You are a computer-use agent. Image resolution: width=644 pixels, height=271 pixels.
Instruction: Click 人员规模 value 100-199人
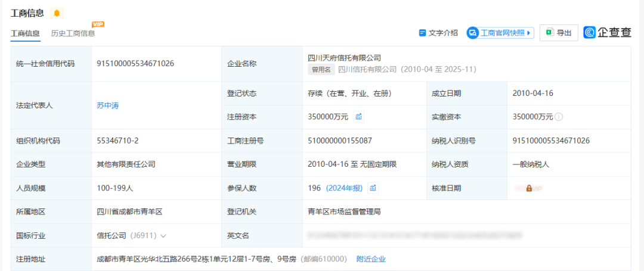click(114, 188)
